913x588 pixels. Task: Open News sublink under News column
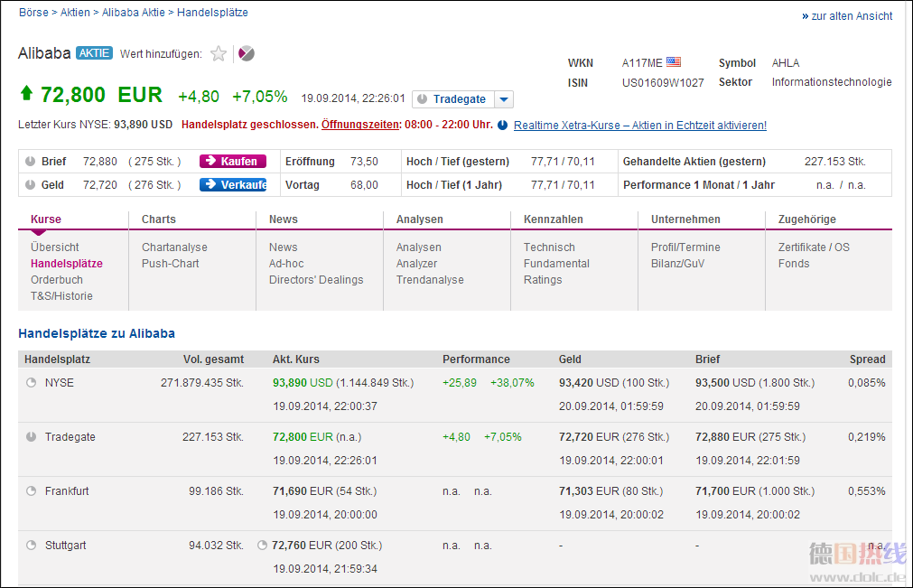point(283,247)
